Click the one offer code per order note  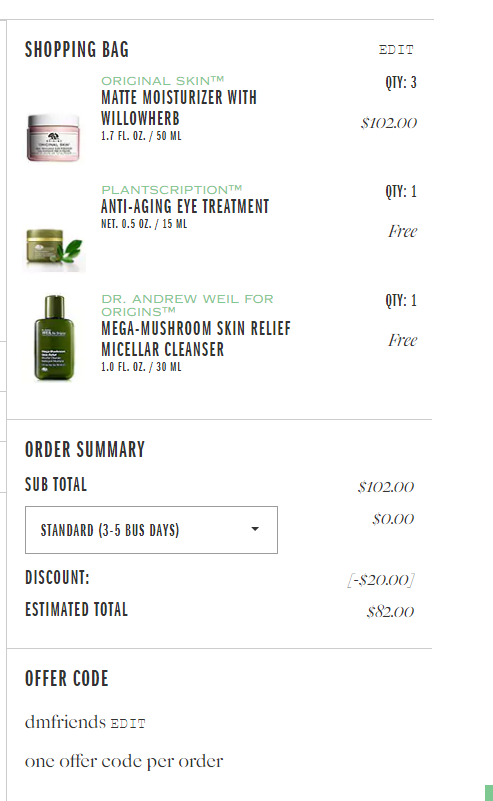pyautogui.click(x=124, y=762)
